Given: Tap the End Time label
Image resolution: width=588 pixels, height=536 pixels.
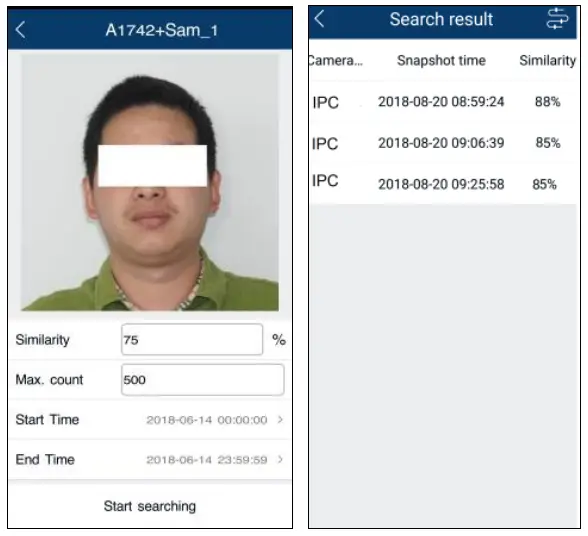Looking at the screenshot, I should click(x=45, y=459).
